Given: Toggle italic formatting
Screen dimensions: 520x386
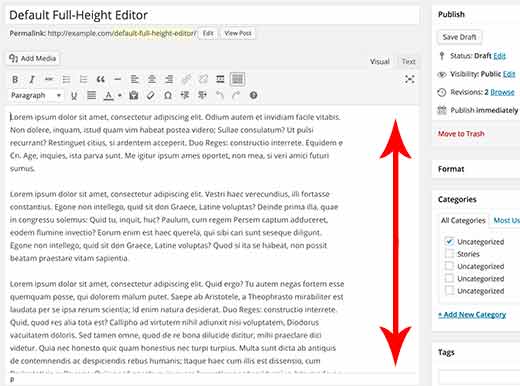Looking at the screenshot, I should coord(32,79).
